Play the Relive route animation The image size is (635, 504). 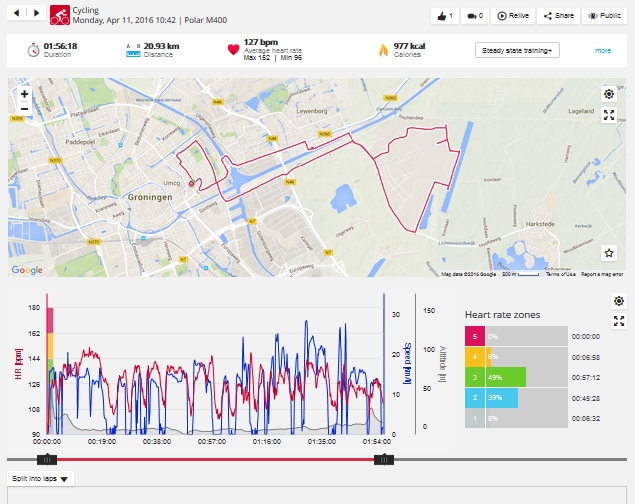pyautogui.click(x=514, y=16)
